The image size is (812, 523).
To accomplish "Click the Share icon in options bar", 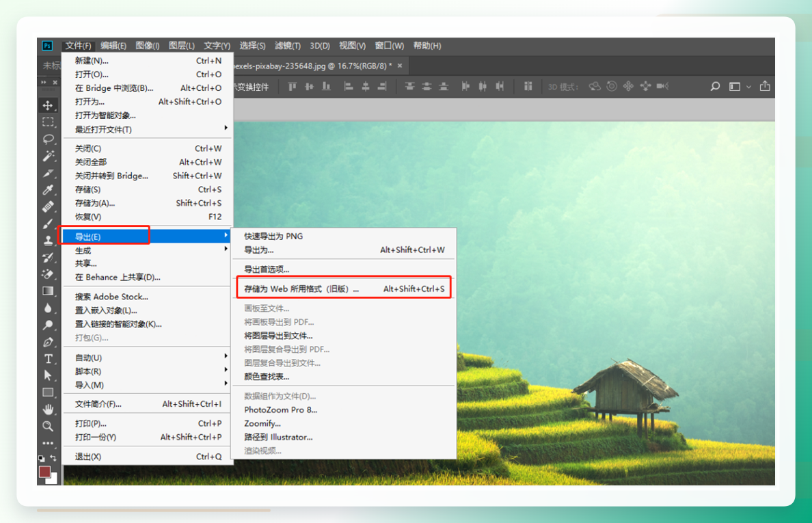I will 765,86.
